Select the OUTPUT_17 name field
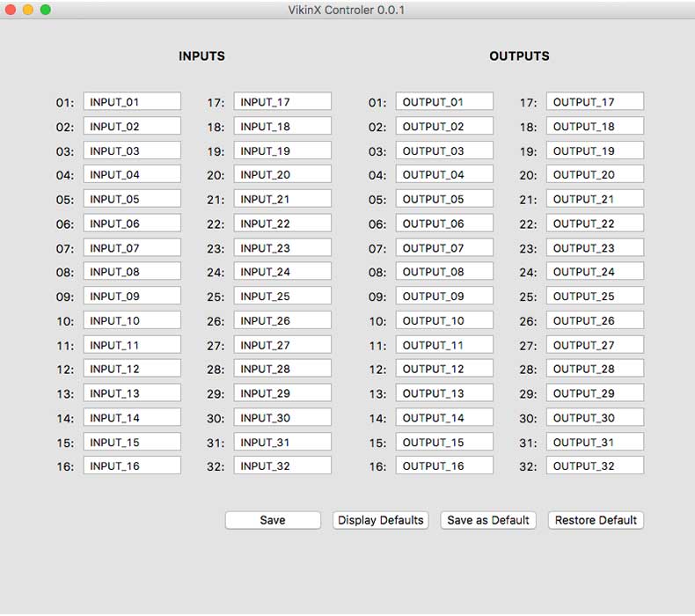This screenshot has height=616, width=695. [595, 102]
